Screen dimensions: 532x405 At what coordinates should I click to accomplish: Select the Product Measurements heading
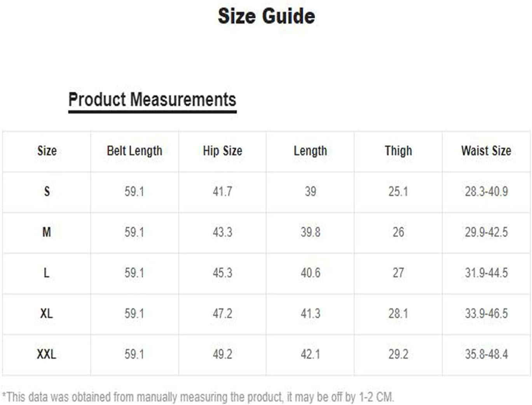click(x=152, y=99)
